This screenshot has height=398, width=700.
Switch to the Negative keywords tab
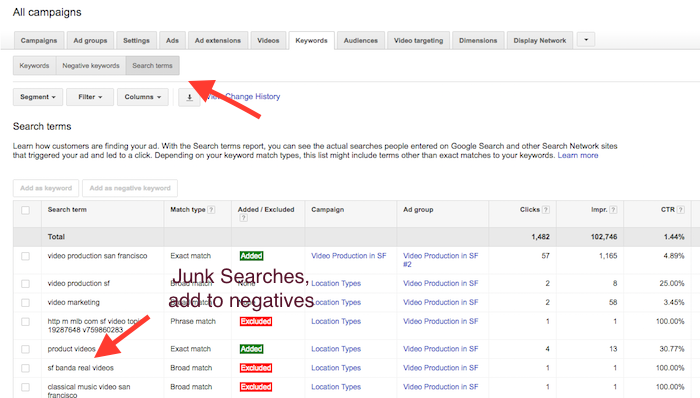click(91, 66)
